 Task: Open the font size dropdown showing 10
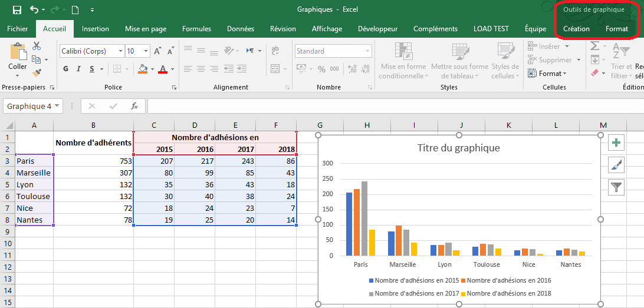click(146, 51)
